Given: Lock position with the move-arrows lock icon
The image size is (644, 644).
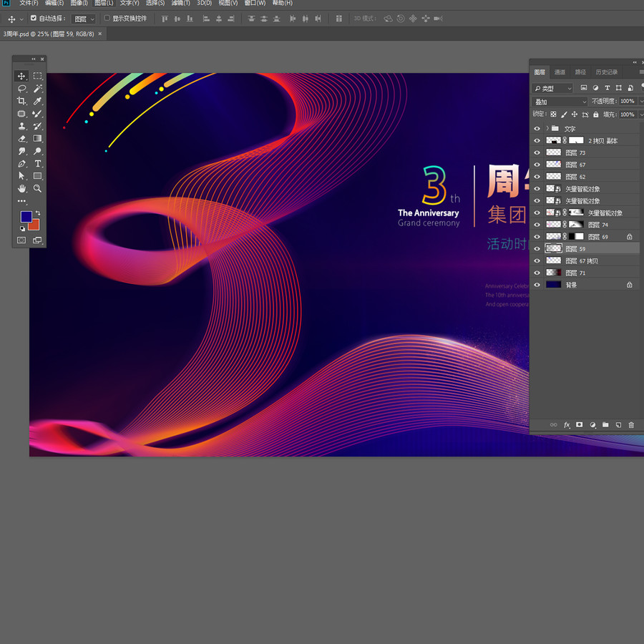Looking at the screenshot, I should click(574, 114).
